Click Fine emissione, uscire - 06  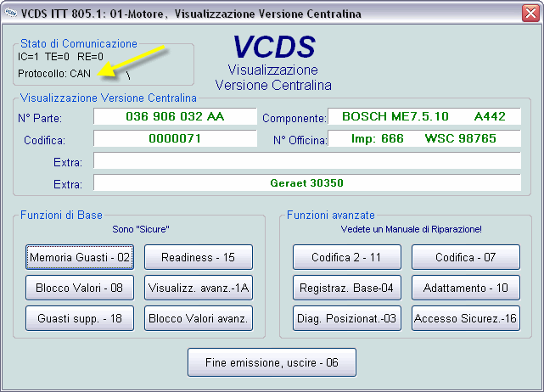(x=272, y=362)
